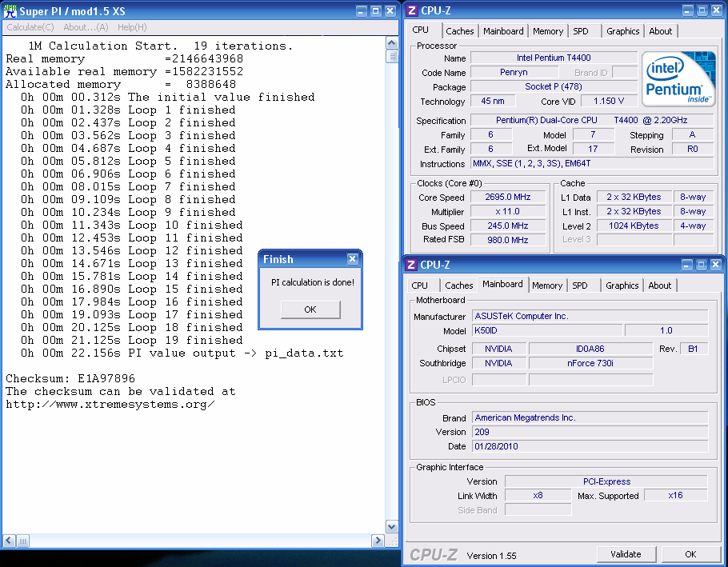Click the Name field Intel Pentium T4400
This screenshot has height=567, width=728.
[554, 58]
